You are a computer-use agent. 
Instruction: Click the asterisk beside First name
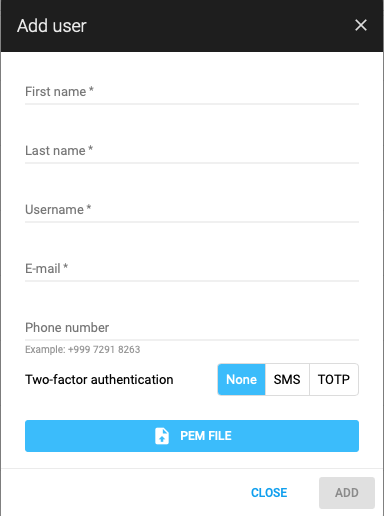pyautogui.click(x=91, y=89)
